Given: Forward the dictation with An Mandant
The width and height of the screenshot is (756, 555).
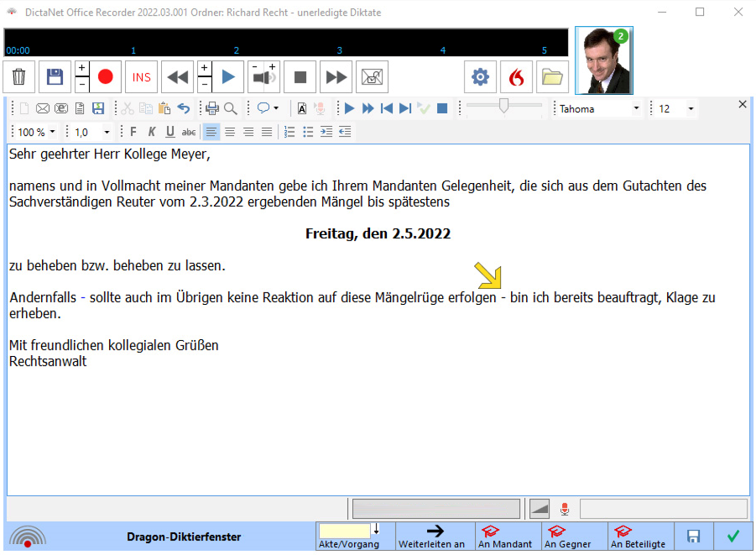Looking at the screenshot, I should click(504, 536).
